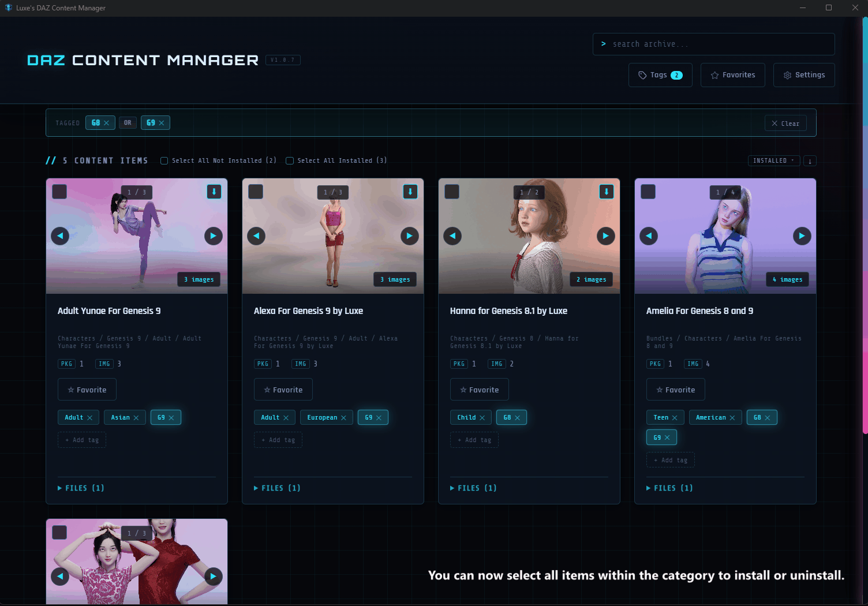Show previous image on Amelia card

pyautogui.click(x=649, y=236)
